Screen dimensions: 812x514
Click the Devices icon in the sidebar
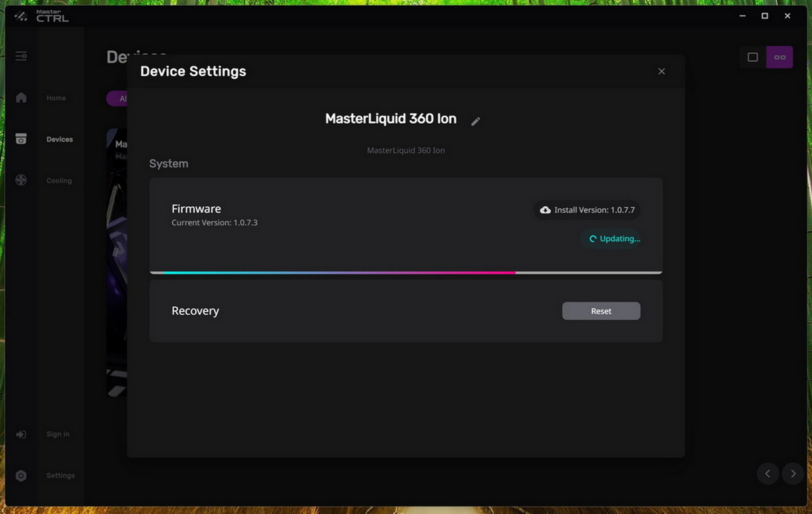coord(21,139)
